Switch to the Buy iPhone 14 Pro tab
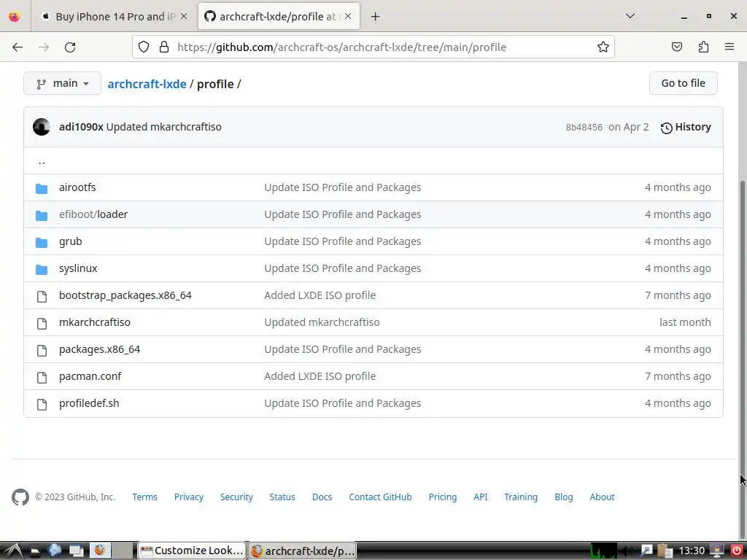The height and width of the screenshot is (560, 747). point(114,16)
